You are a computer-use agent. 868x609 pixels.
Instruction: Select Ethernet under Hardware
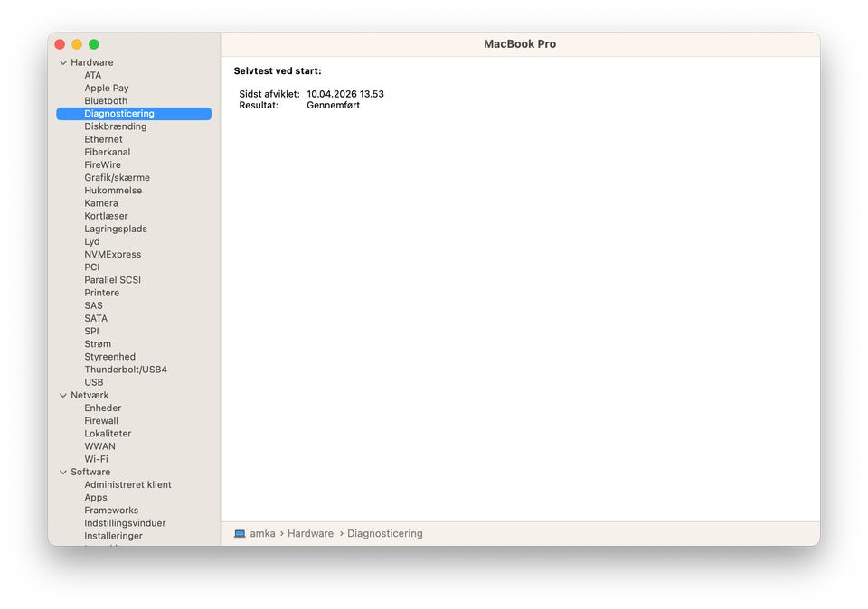[103, 139]
